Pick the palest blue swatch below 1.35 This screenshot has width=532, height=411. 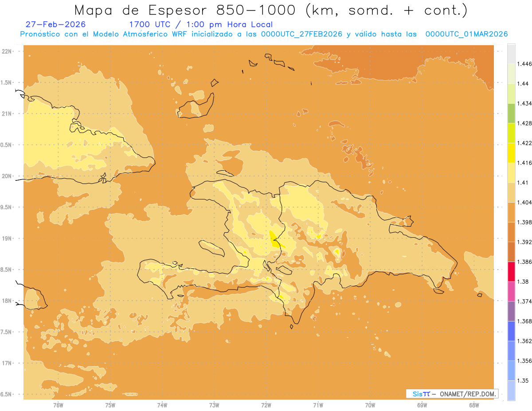[x=511, y=390]
